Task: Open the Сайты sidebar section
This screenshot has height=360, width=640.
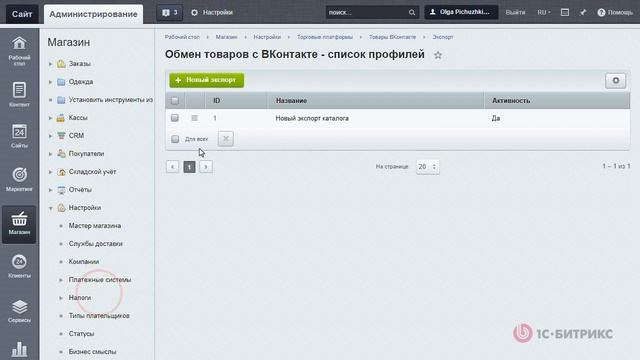Action: point(19,136)
